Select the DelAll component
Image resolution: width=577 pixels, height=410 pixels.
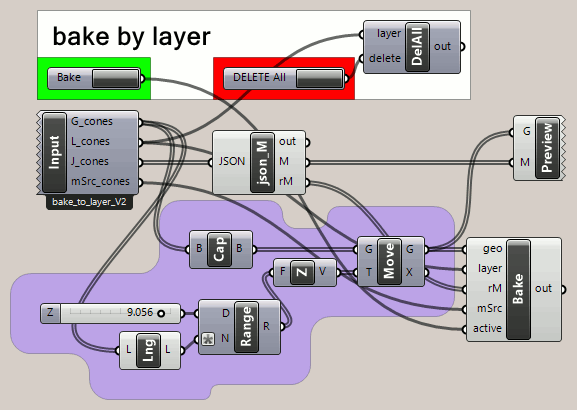click(x=417, y=47)
